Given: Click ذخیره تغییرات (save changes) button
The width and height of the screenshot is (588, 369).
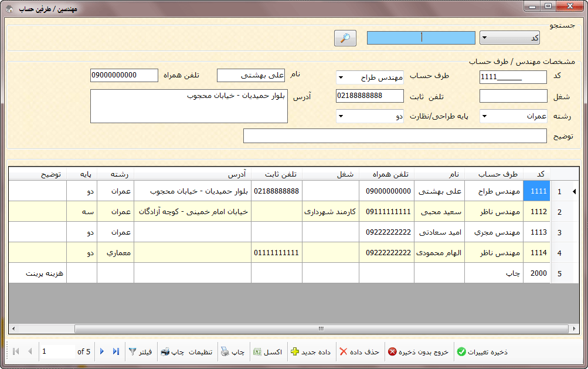Looking at the screenshot, I should pos(482,352).
